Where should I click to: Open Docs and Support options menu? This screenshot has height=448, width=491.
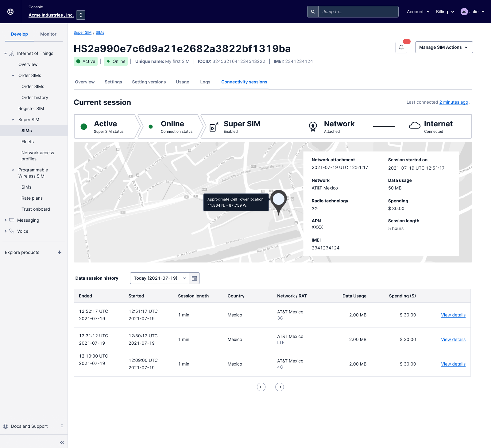(62, 426)
